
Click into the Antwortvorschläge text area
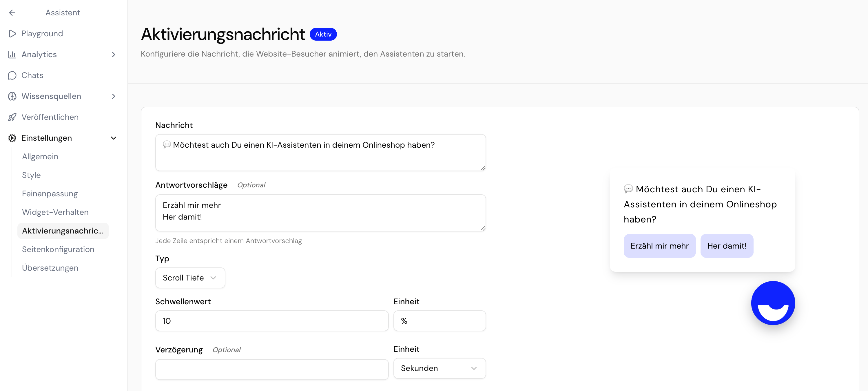click(320, 213)
